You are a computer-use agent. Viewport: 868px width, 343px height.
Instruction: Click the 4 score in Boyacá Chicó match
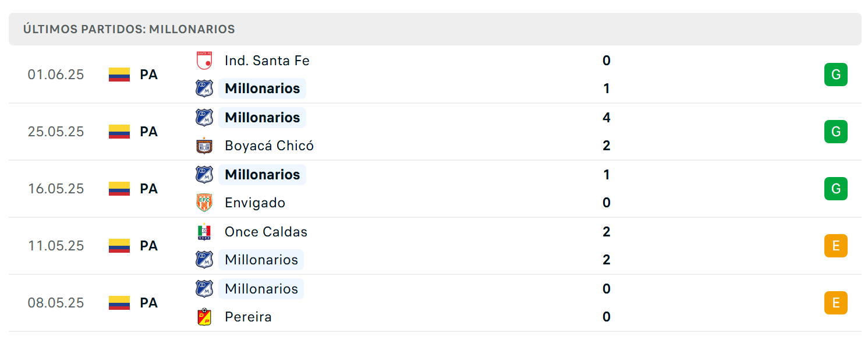pyautogui.click(x=607, y=118)
